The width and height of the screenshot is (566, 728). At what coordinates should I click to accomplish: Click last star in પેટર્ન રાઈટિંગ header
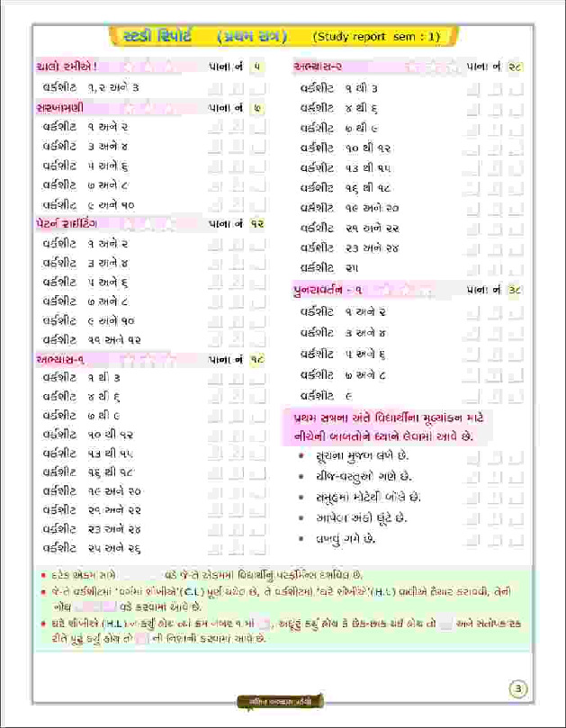coord(167,222)
